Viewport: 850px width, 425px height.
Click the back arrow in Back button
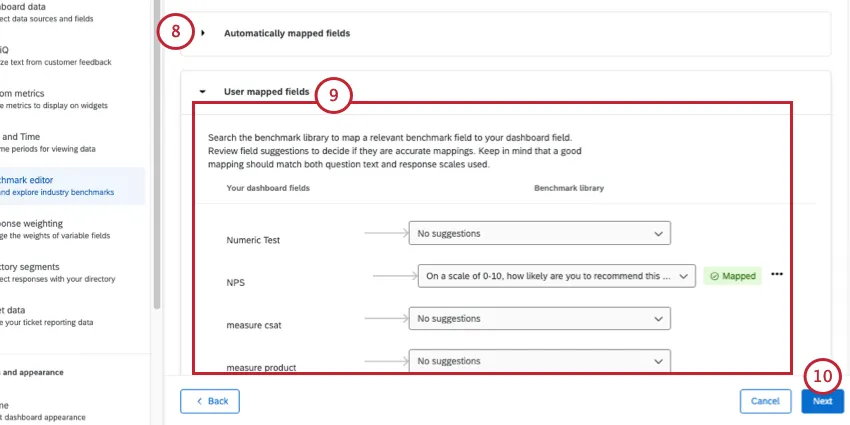click(x=198, y=401)
